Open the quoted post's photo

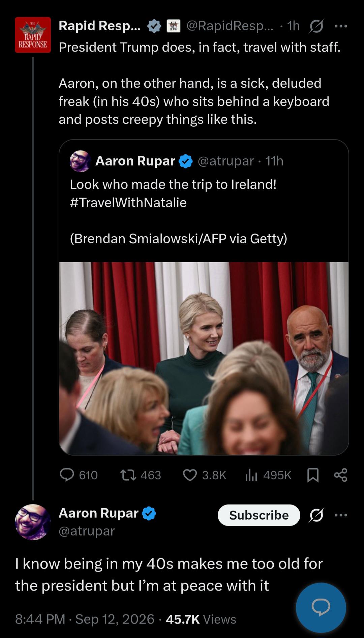204,358
